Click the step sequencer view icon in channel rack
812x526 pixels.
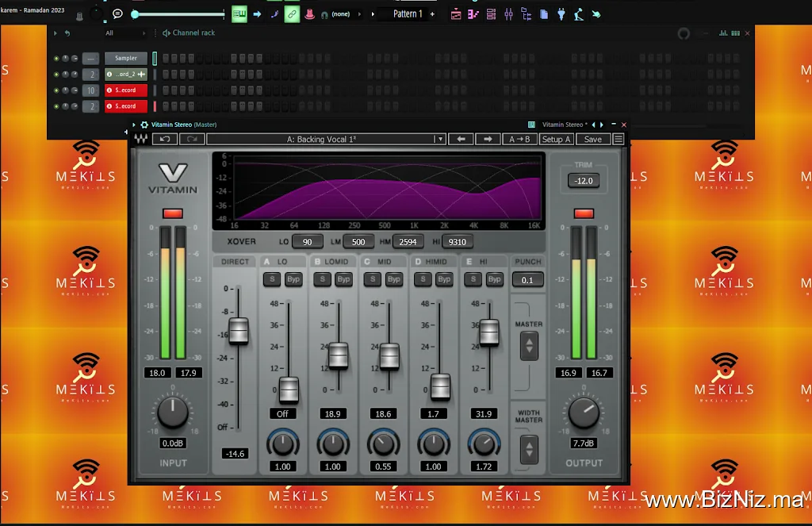pos(735,33)
